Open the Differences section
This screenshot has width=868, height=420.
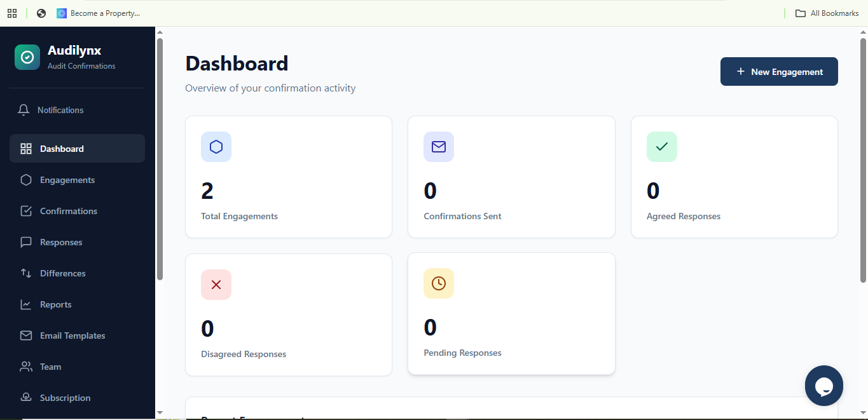[x=77, y=273]
